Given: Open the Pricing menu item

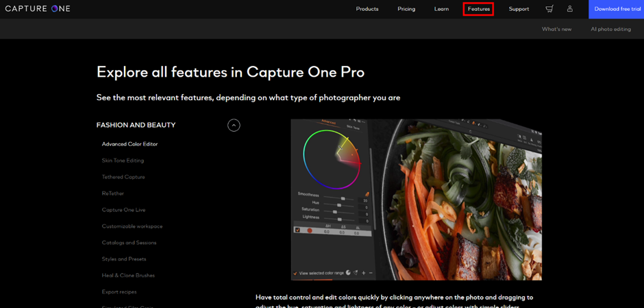Looking at the screenshot, I should click(x=406, y=9).
